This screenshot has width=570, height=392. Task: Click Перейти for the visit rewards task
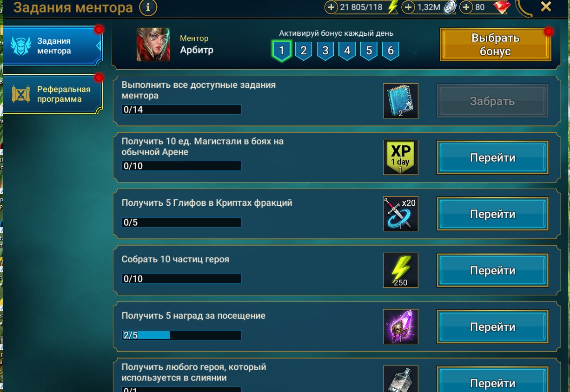(x=492, y=327)
